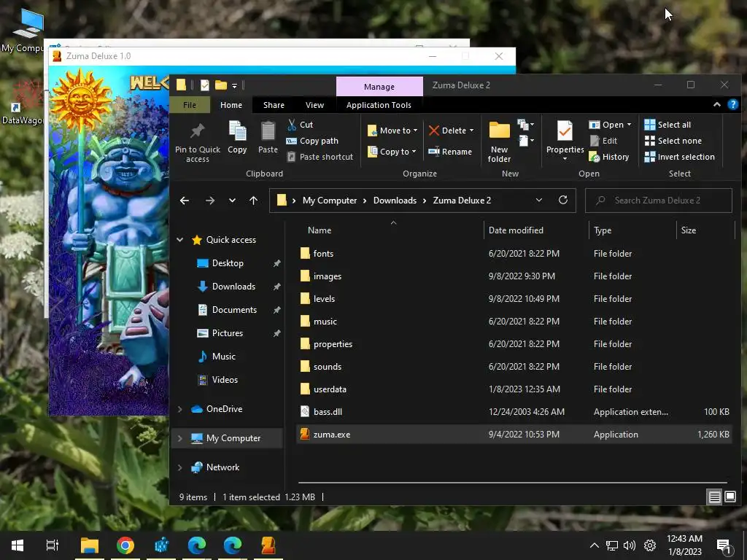Expand the Delete dropdown arrow

pos(472,131)
